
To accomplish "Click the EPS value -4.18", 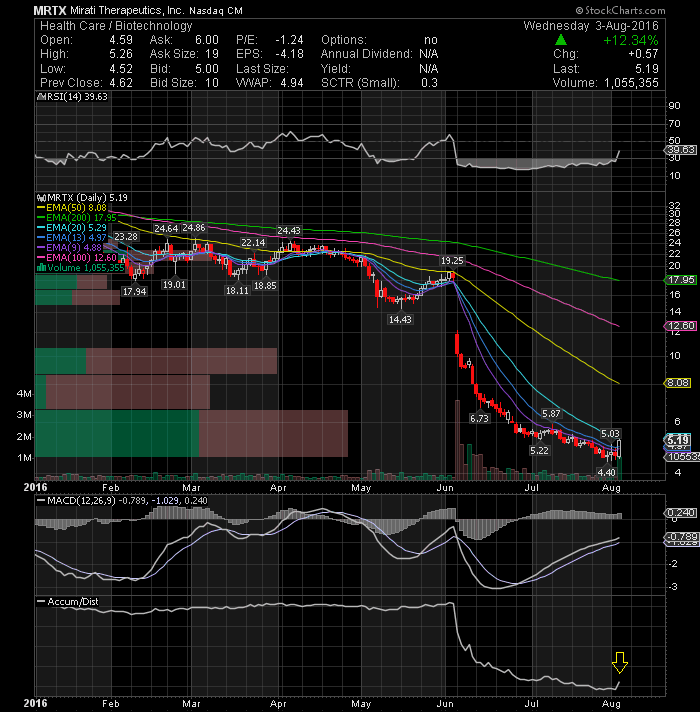I will (289, 54).
